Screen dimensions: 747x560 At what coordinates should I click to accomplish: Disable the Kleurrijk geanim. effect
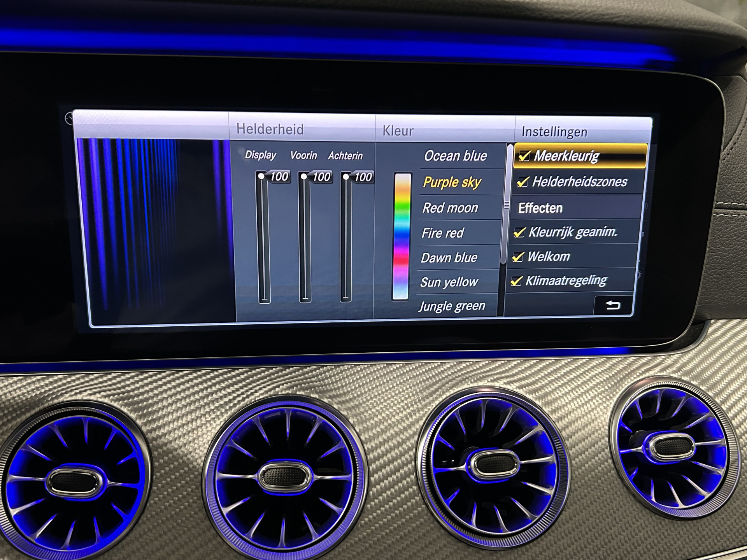click(x=519, y=233)
